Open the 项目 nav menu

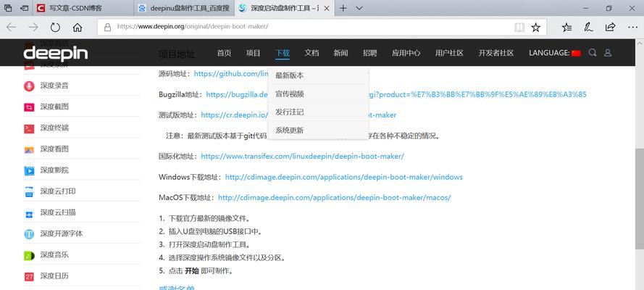253,53
